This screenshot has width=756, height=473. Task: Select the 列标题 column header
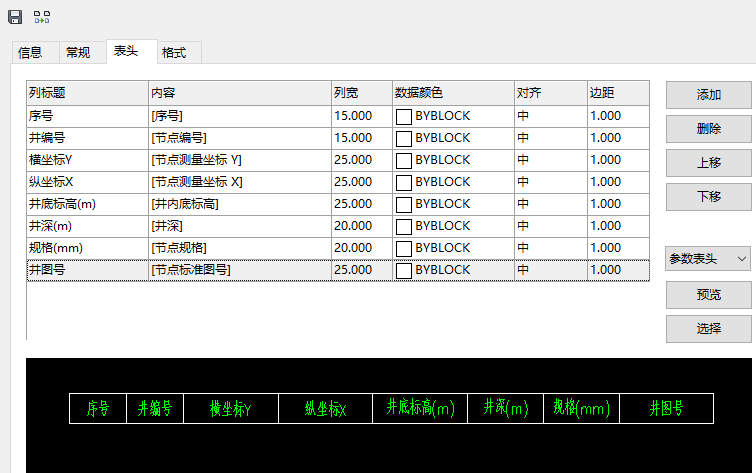pos(87,93)
